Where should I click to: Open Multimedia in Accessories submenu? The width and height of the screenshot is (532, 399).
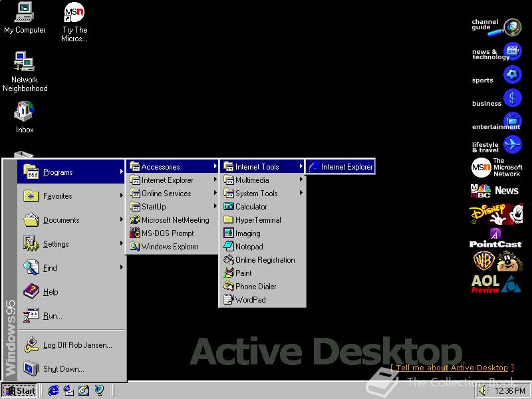coord(263,180)
